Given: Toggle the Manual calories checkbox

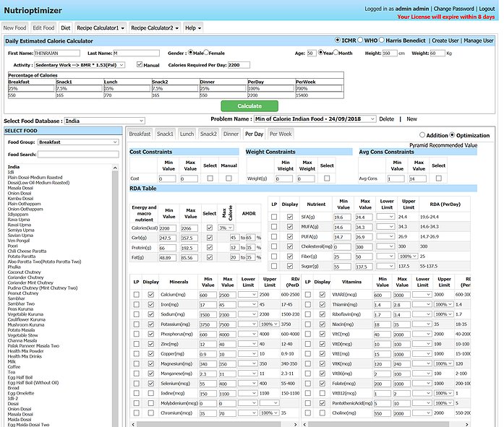Looking at the screenshot, I should 140,64.
